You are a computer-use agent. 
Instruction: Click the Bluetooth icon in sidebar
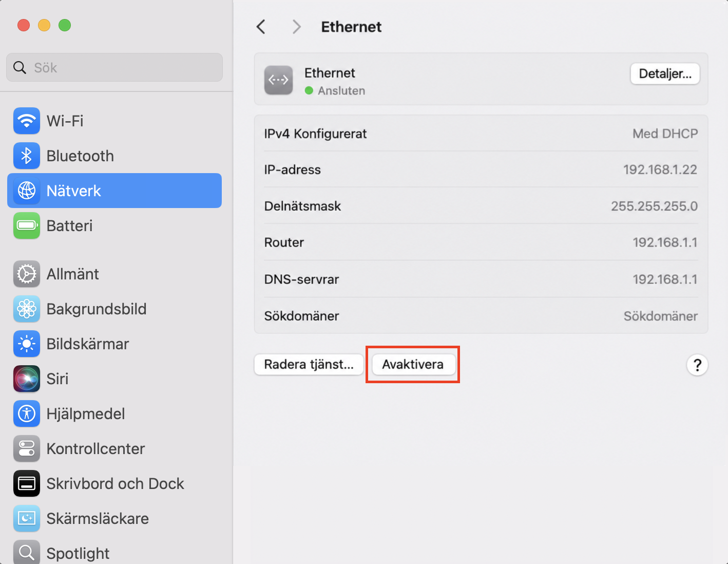[x=27, y=156]
